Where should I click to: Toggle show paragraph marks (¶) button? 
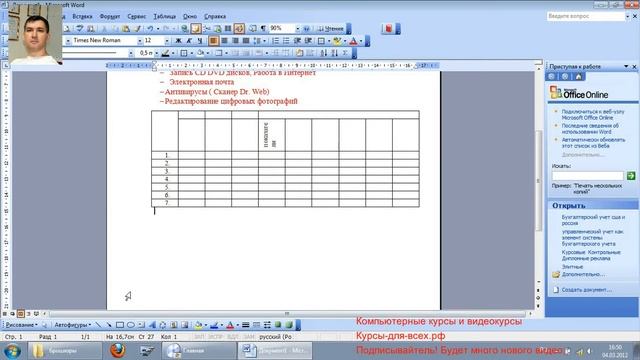point(263,29)
